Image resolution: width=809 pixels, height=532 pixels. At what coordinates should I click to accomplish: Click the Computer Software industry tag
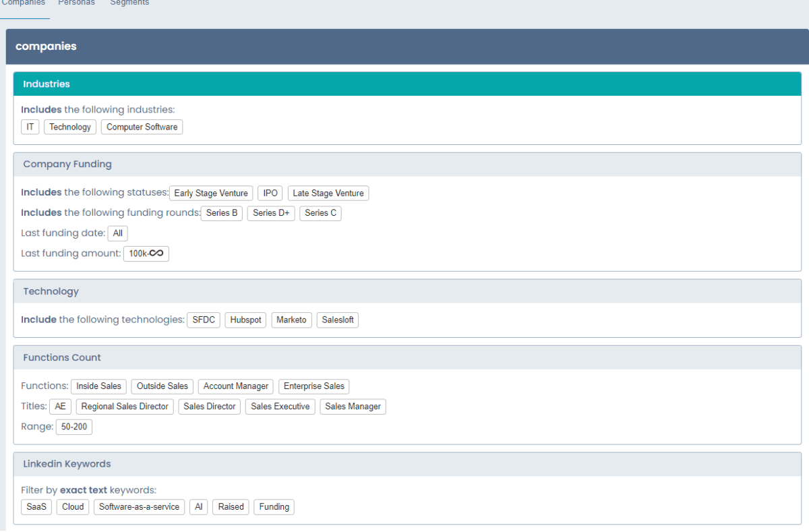142,127
